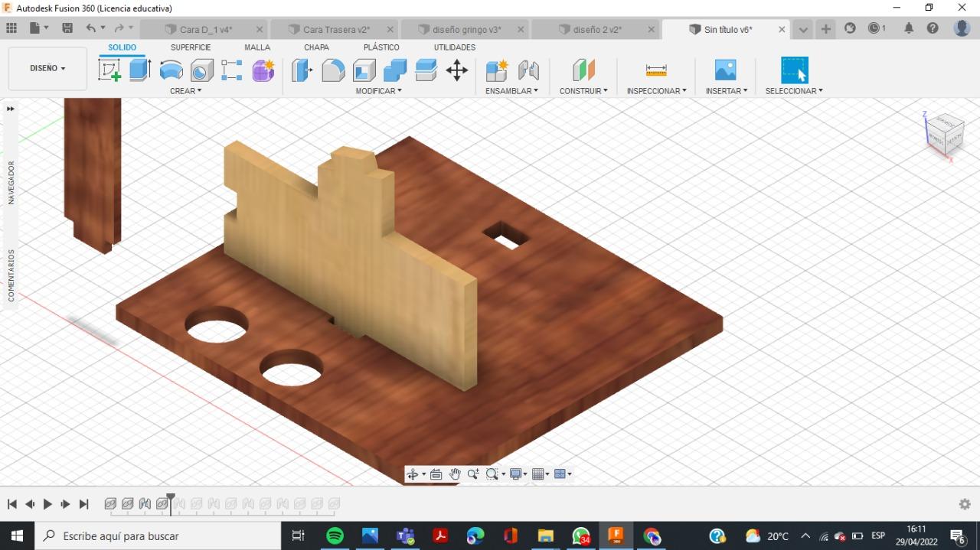The image size is (980, 550).
Task: Select the Create Sketch tool
Action: [109, 70]
